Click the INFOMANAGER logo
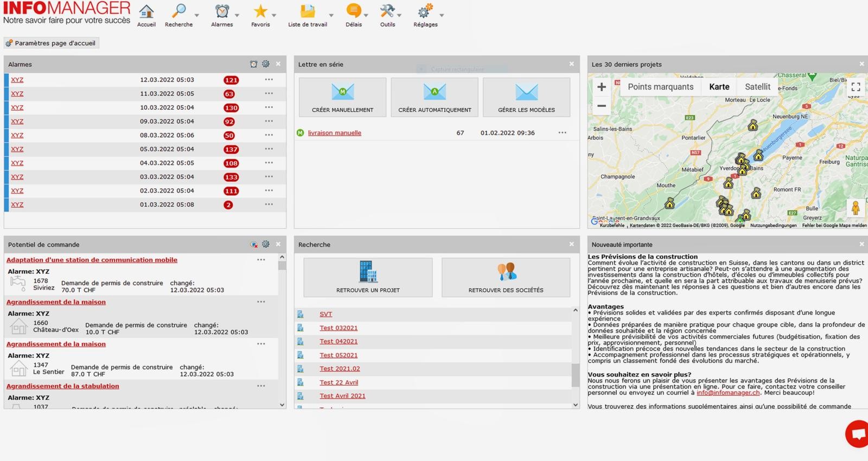Viewport: 868px width, 461px height. [x=67, y=12]
